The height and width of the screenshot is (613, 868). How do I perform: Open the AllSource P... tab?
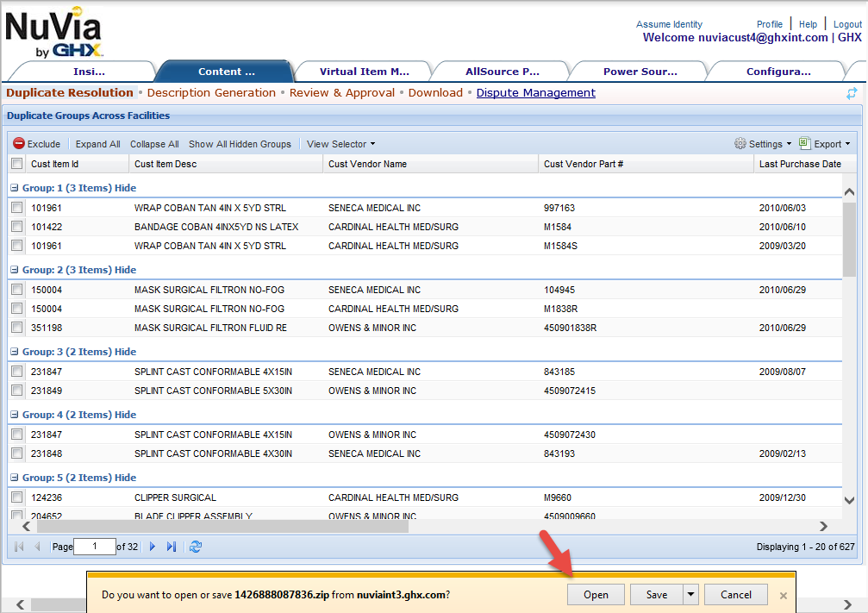pos(502,72)
